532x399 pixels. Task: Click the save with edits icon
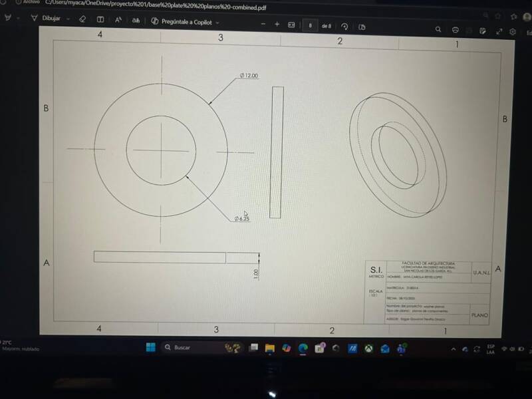point(483,31)
